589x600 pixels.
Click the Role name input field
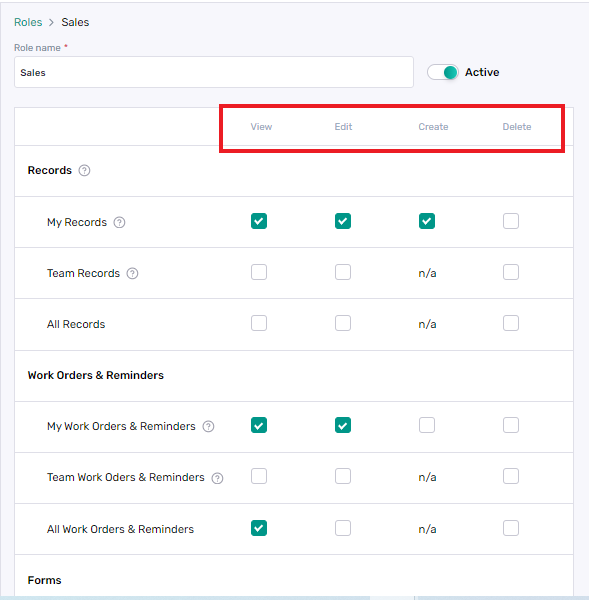[x=214, y=72]
